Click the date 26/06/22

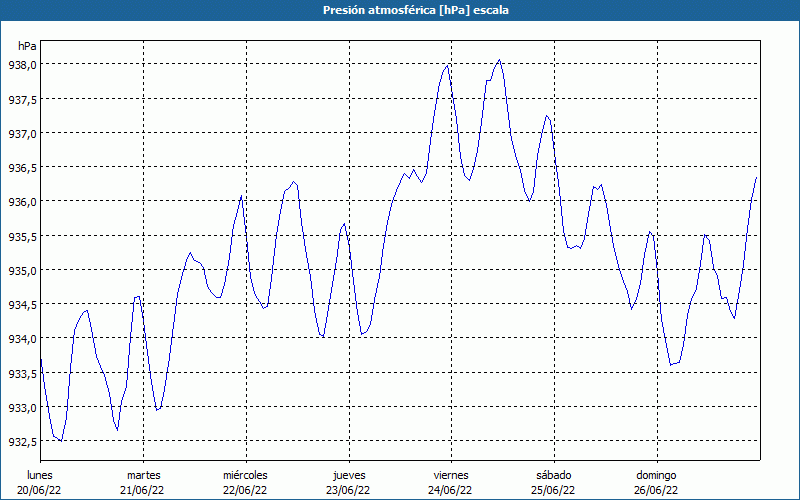coord(656,490)
